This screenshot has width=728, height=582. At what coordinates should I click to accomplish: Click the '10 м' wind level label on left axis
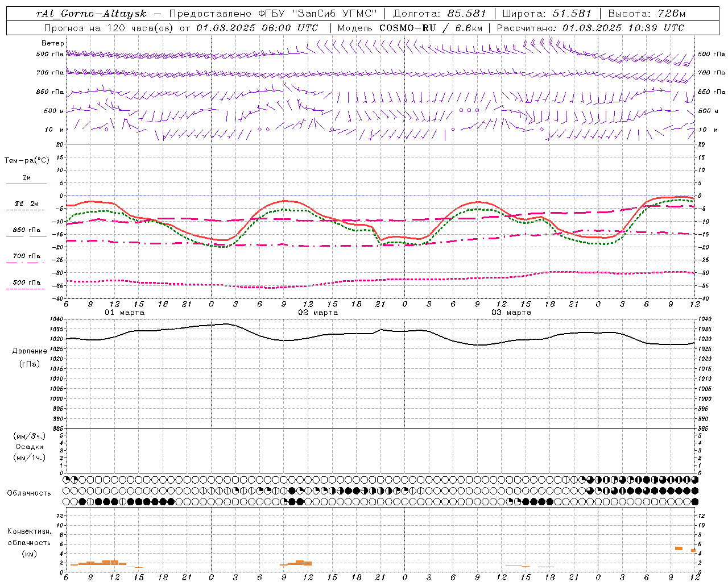point(53,130)
